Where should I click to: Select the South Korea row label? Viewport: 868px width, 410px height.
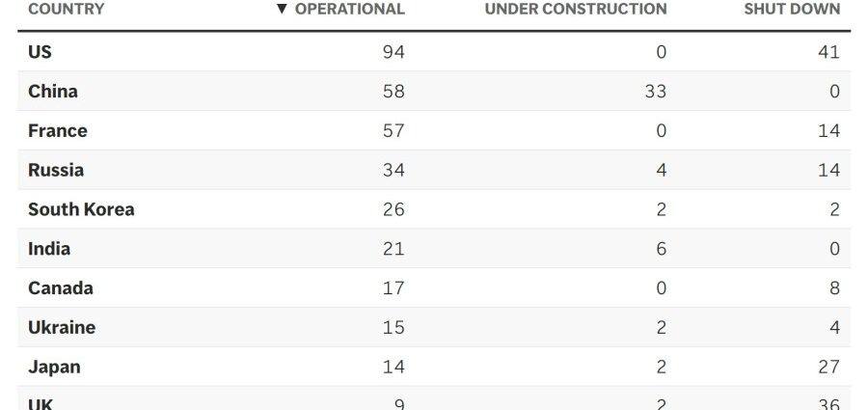tap(81, 209)
